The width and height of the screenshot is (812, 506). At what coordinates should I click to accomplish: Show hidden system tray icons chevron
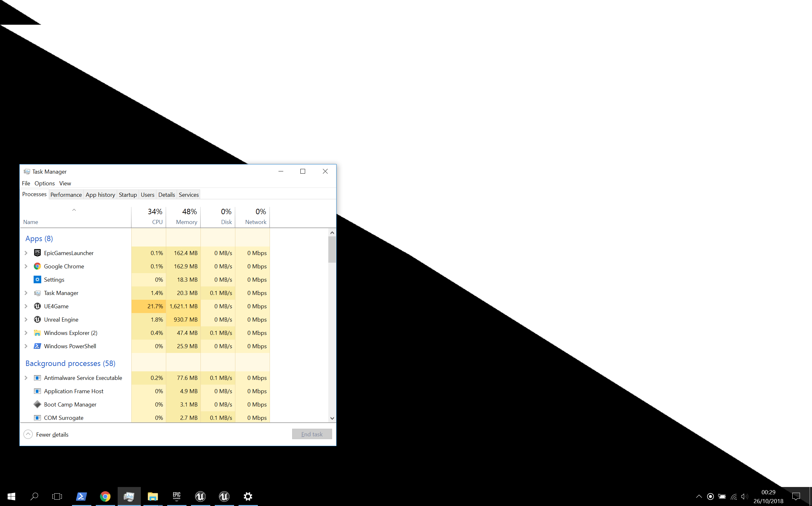coord(699,496)
